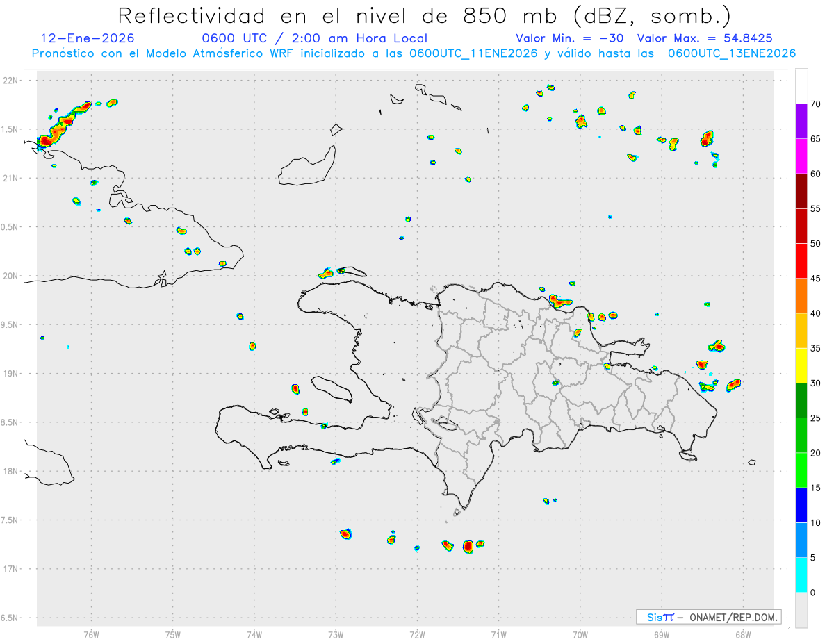Pick the cyan 0–5 dBZ colorbar segment

(x=801, y=575)
